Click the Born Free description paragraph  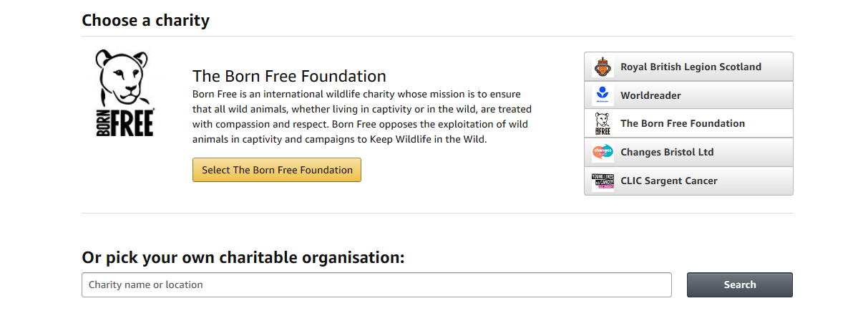(361, 117)
